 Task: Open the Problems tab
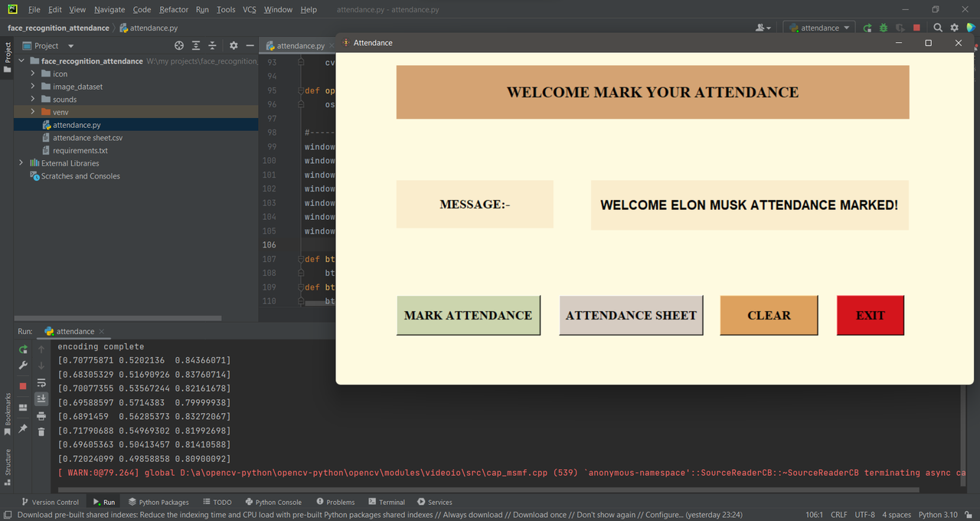(335, 502)
